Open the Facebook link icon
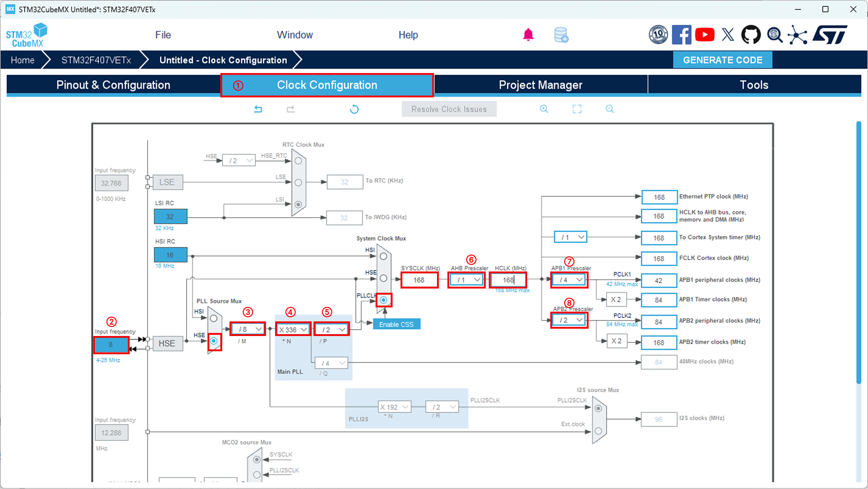This screenshot has width=868, height=489. pyautogui.click(x=682, y=35)
